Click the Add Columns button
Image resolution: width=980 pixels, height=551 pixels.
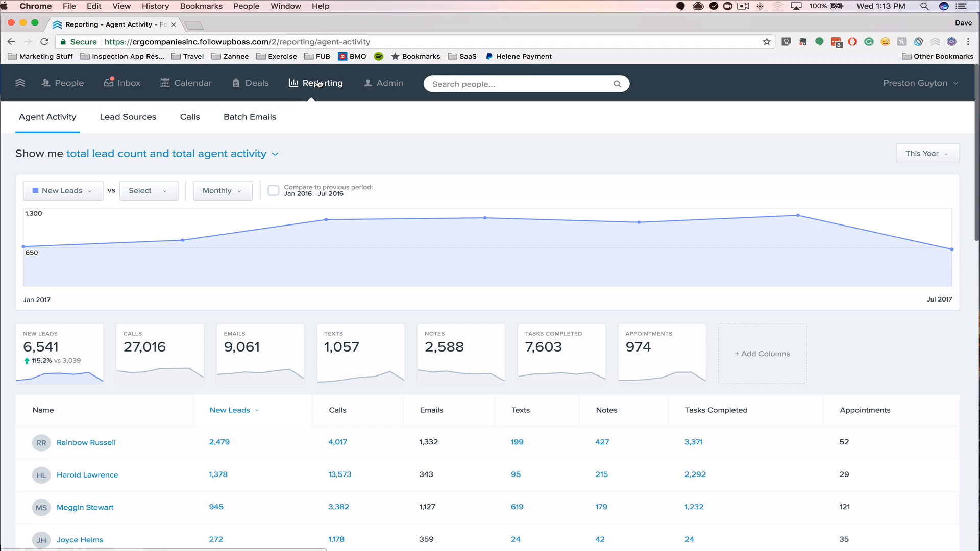click(762, 354)
